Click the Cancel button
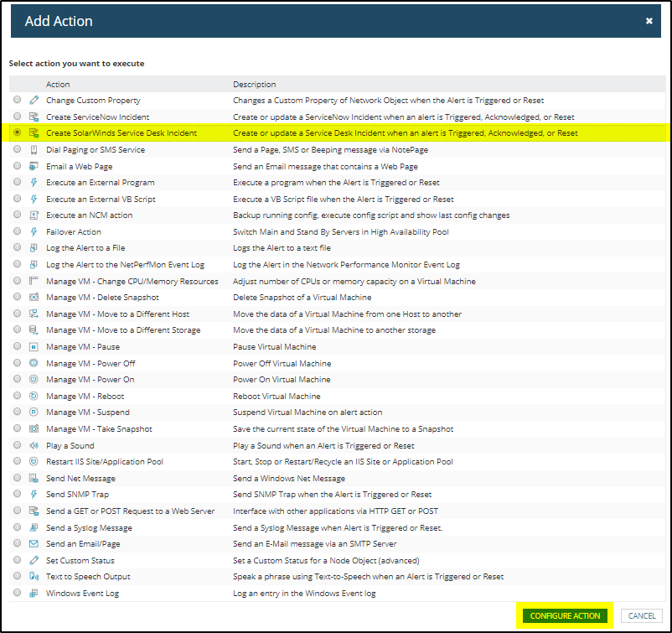This screenshot has width=672, height=633. pos(642,616)
